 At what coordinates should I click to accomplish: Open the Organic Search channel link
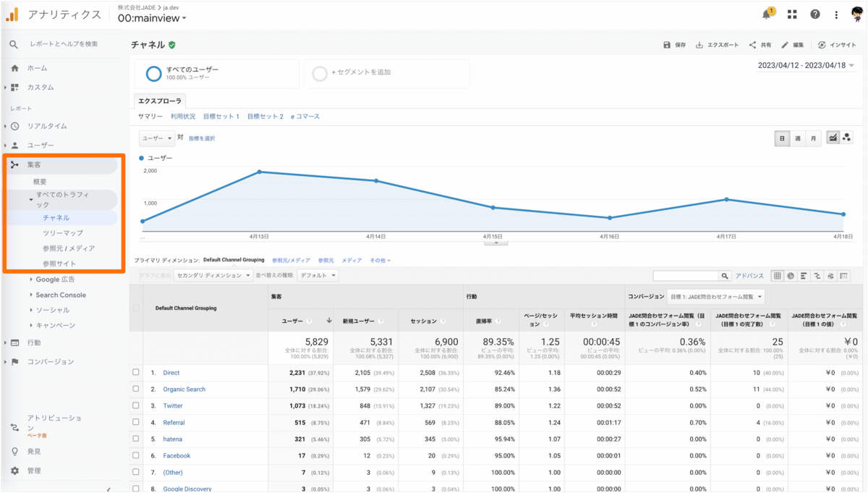[x=184, y=389]
